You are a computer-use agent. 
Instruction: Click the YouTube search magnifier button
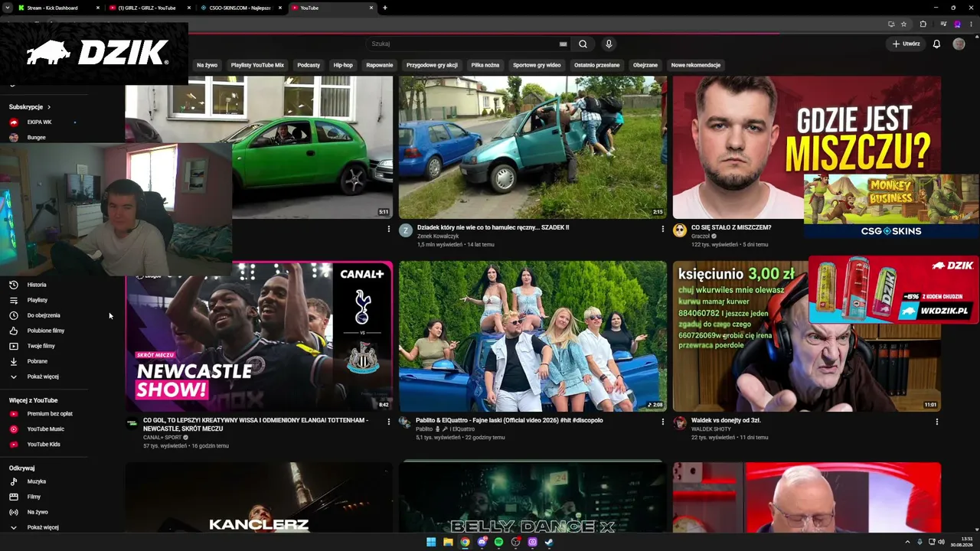(583, 44)
